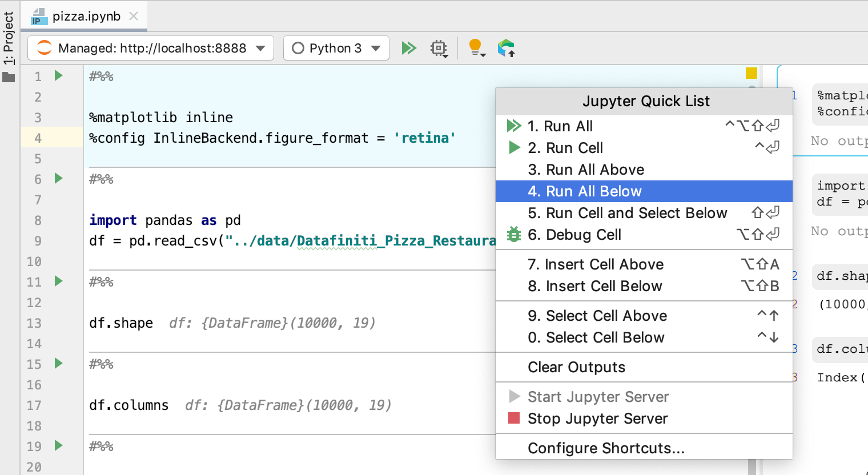Screen dimensions: 868x475
Task: Open the Python 3 kernel dropdown
Action: coord(336,48)
